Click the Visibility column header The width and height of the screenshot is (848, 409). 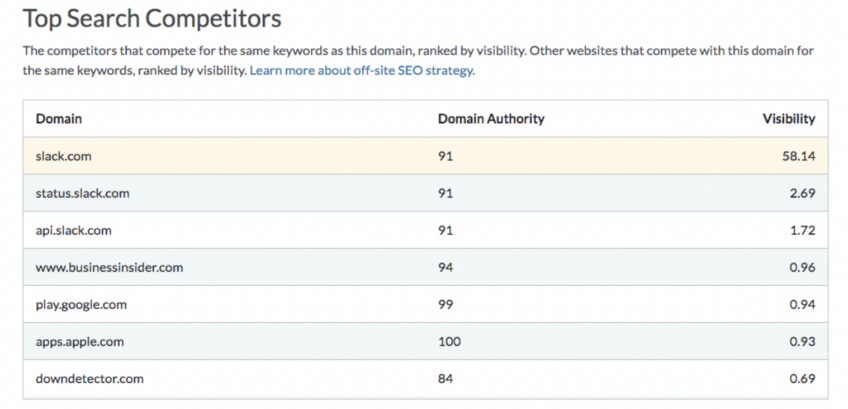(789, 118)
